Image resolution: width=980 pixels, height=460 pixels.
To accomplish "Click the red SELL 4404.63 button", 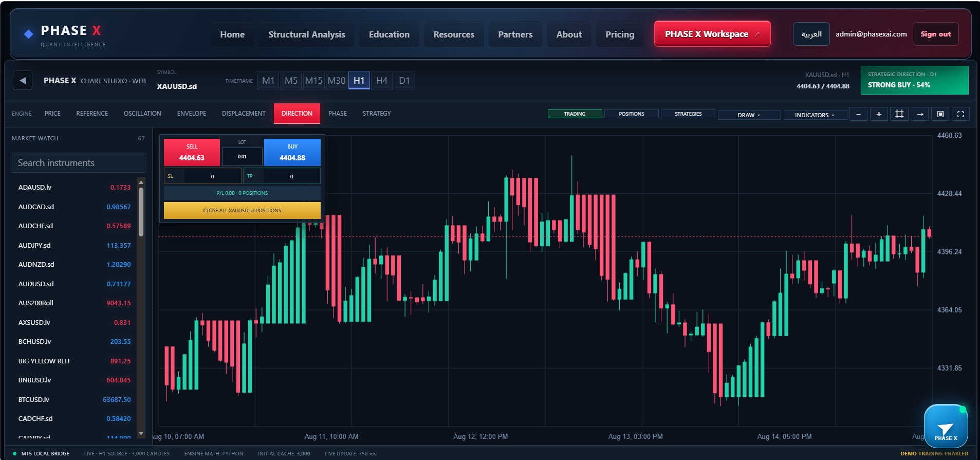I will coord(192,153).
